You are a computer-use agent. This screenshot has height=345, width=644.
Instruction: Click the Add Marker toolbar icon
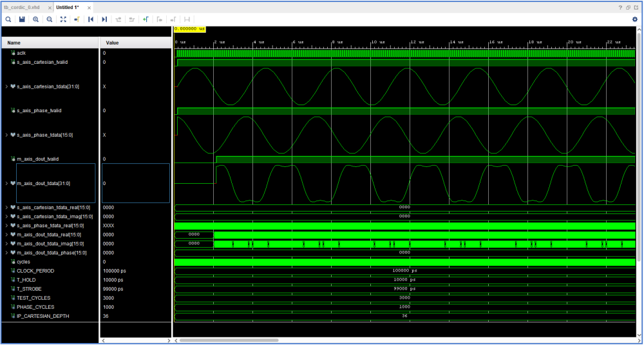point(146,19)
